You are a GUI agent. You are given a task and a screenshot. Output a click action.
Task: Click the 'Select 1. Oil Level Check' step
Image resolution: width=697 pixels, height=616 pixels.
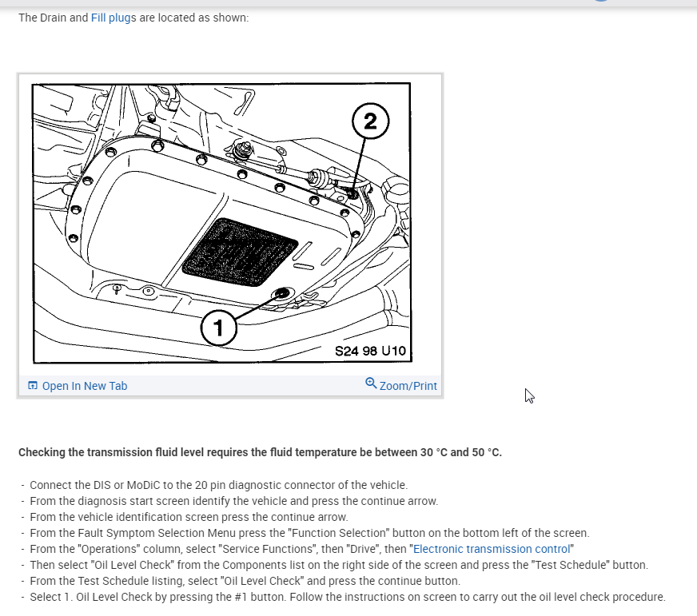tap(348, 597)
